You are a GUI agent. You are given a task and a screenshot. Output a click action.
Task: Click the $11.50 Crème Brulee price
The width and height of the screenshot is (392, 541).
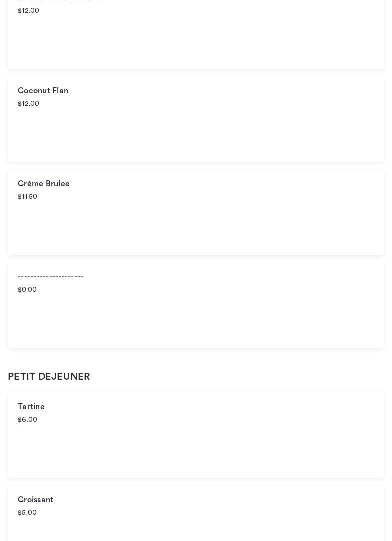tap(27, 197)
